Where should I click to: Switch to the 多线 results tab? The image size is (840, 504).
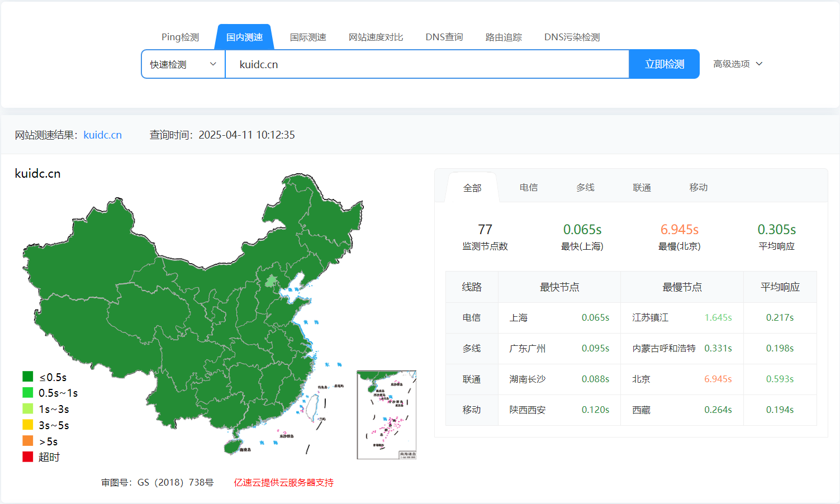(585, 187)
